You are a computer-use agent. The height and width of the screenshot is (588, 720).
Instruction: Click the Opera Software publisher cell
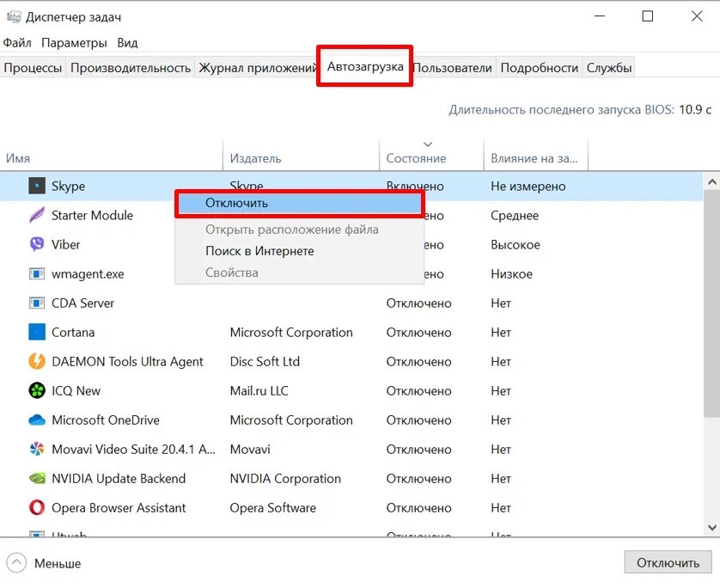point(272,507)
